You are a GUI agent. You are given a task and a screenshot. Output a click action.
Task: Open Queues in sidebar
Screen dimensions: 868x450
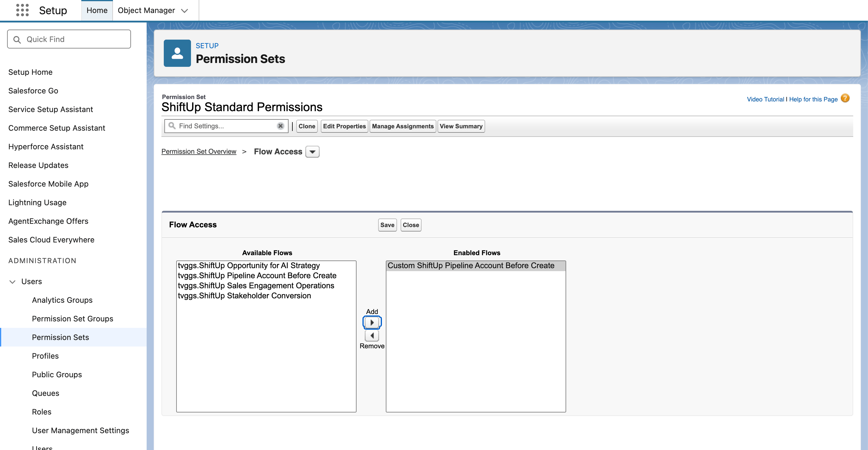(x=46, y=393)
